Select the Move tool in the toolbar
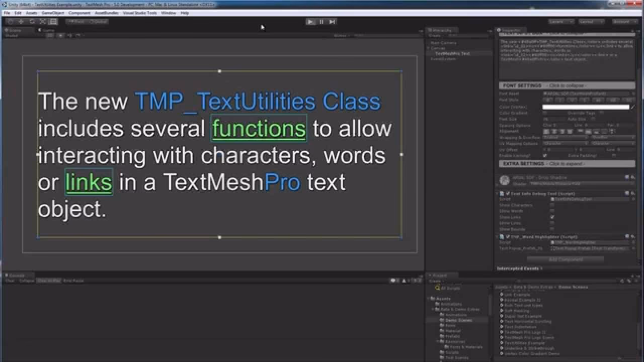Screen dimensions: 644x362 coord(21,22)
